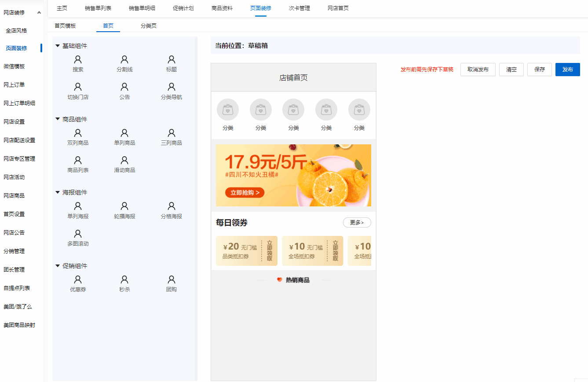The width and height of the screenshot is (588, 382).
Task: Open 自提点列表 in sidebar
Action: (x=17, y=288)
